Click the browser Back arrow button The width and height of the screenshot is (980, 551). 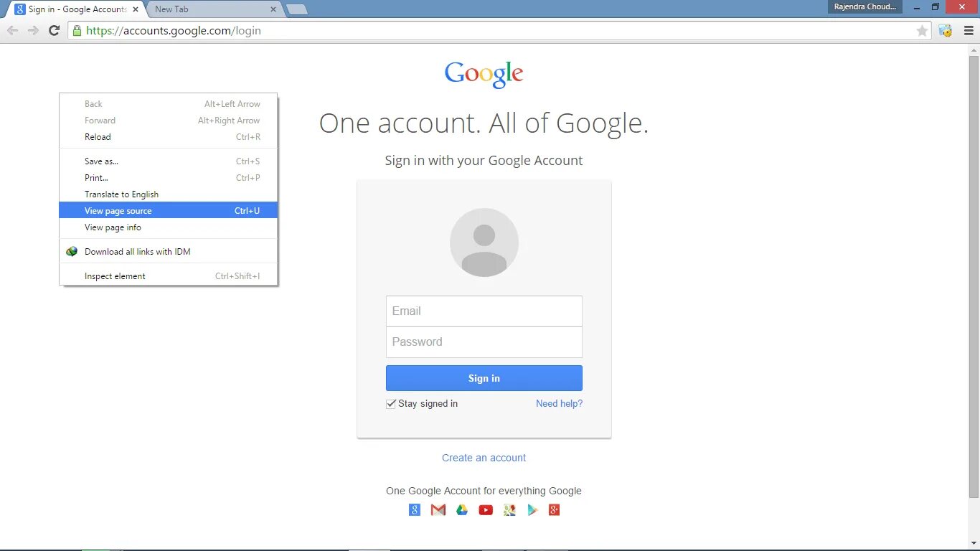click(12, 30)
